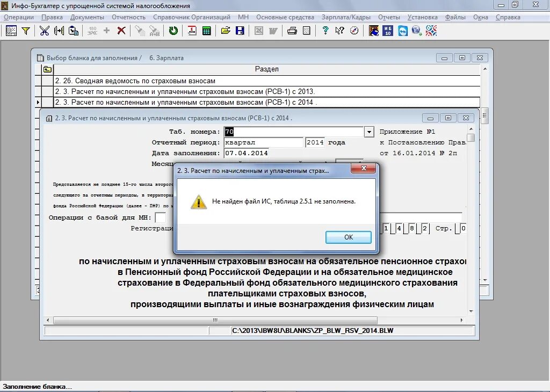
Task: Open the Правка menu
Action: tap(52, 17)
